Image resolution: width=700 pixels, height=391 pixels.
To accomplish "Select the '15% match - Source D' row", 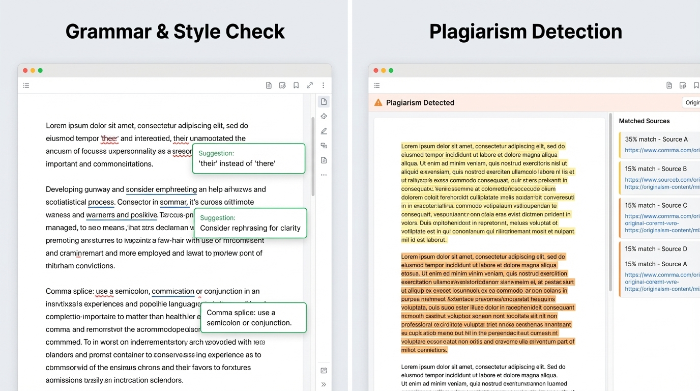I will [x=656, y=249].
